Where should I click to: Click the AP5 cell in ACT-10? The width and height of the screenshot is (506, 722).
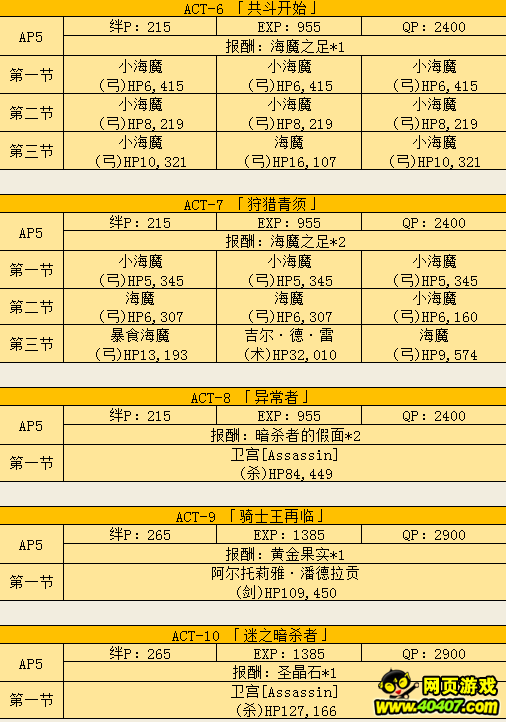[31, 663]
